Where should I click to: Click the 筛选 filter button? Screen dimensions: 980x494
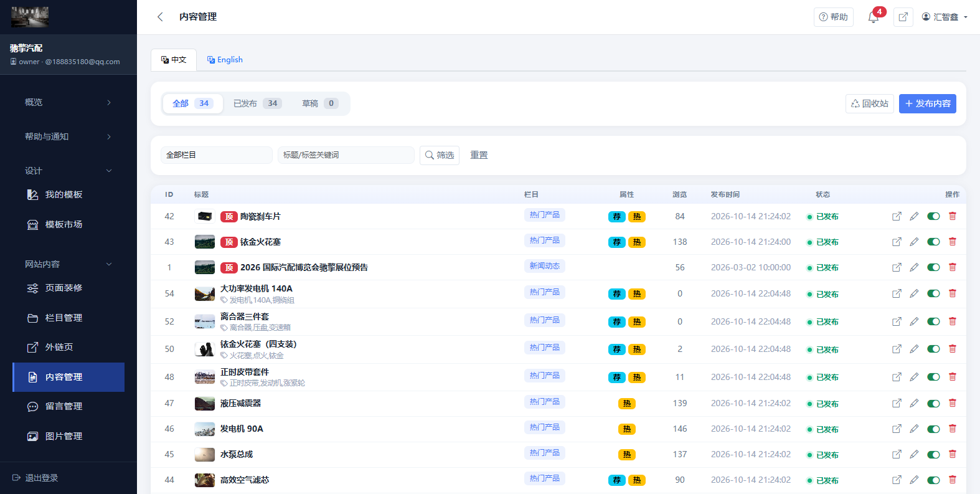point(440,155)
